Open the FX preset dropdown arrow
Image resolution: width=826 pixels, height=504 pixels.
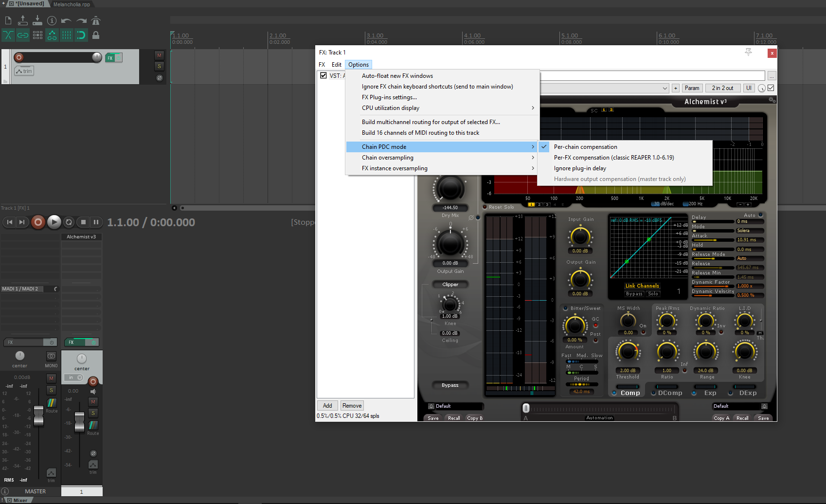click(x=665, y=88)
